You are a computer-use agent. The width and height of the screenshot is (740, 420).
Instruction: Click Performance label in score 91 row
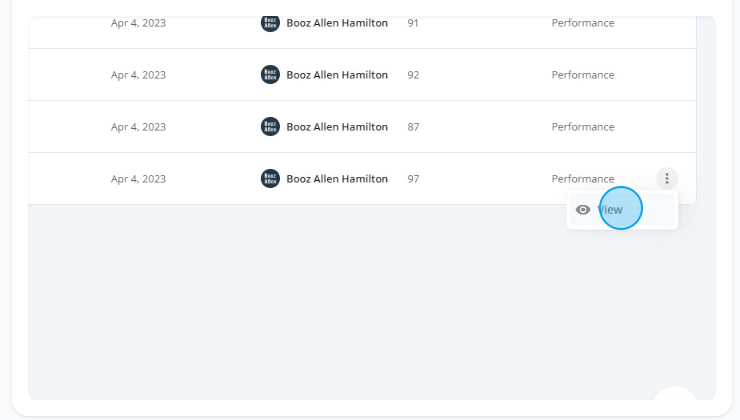click(x=583, y=23)
